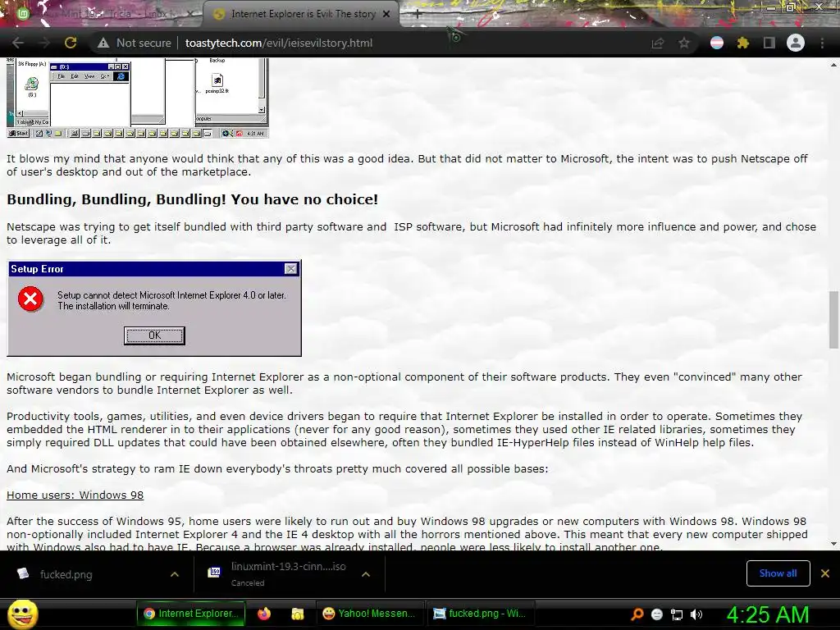The width and height of the screenshot is (840, 630).
Task: Select the Internet Explorer is Evil tab
Action: click(x=301, y=15)
